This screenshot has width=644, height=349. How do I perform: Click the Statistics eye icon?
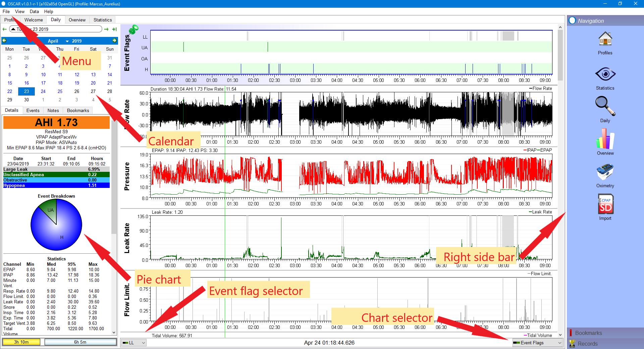click(605, 74)
